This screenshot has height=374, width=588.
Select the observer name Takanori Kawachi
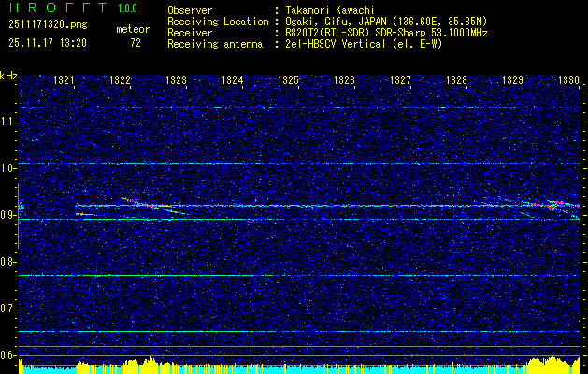tap(330, 10)
